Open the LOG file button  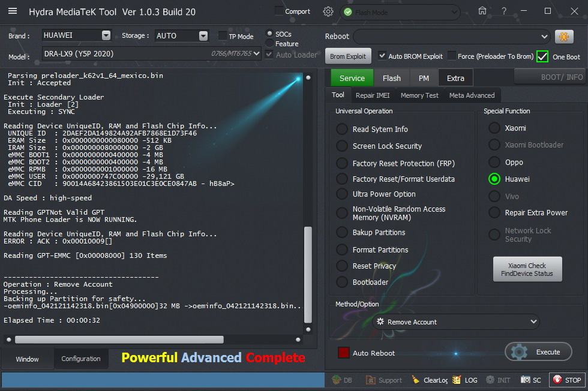click(x=465, y=380)
